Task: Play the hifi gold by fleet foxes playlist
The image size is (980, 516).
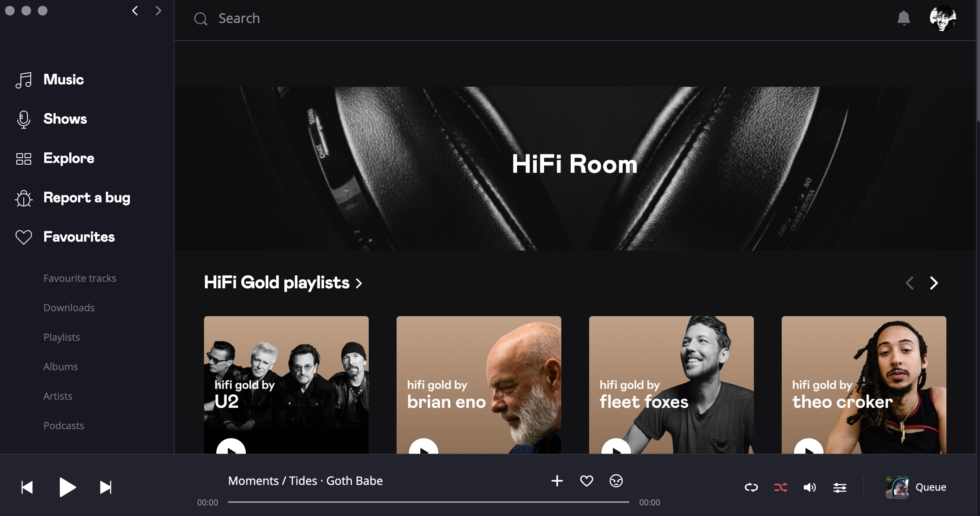Action: (616, 446)
